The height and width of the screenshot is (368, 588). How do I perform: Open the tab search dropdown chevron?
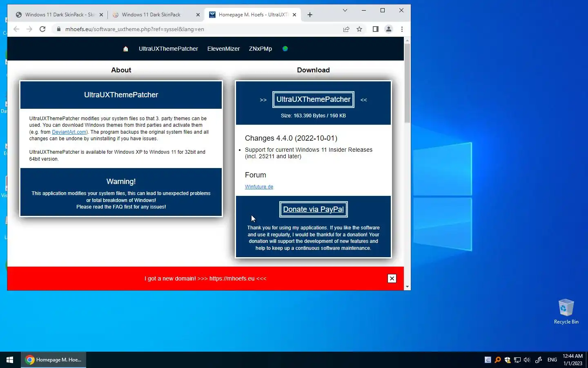345,10
